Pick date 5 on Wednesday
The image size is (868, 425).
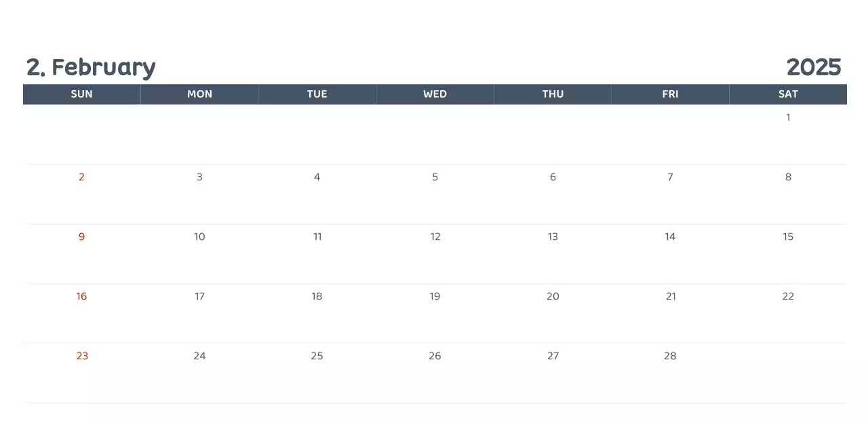pos(435,177)
